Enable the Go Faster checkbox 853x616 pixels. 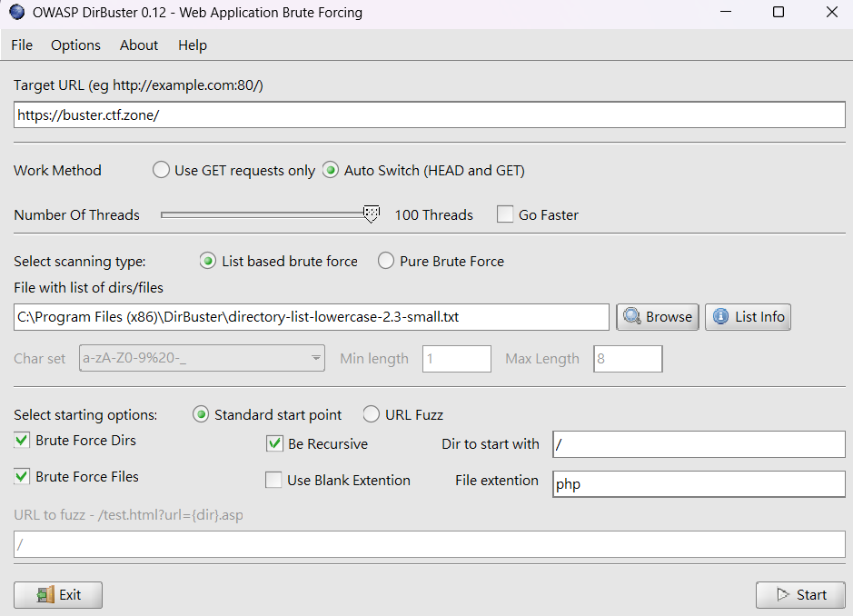point(505,214)
